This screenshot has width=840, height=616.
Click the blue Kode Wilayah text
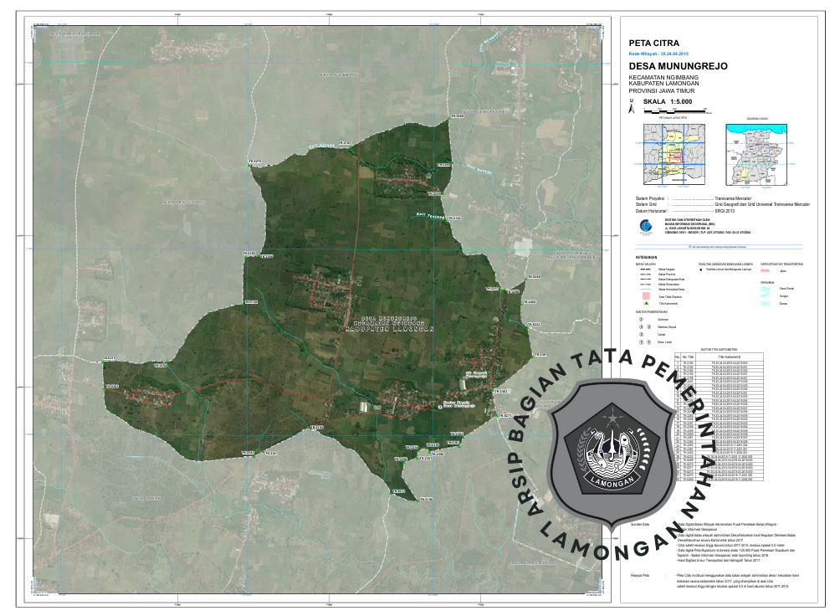664,53
